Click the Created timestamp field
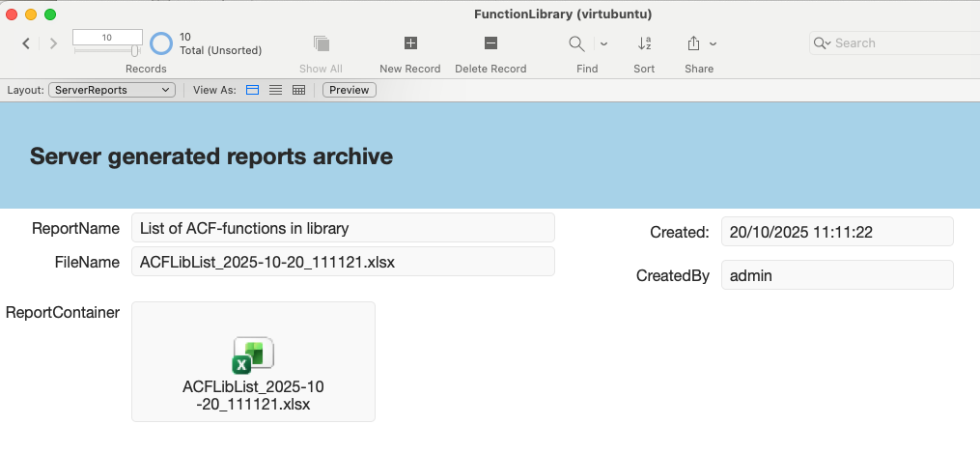This screenshot has width=980, height=453. [x=837, y=232]
